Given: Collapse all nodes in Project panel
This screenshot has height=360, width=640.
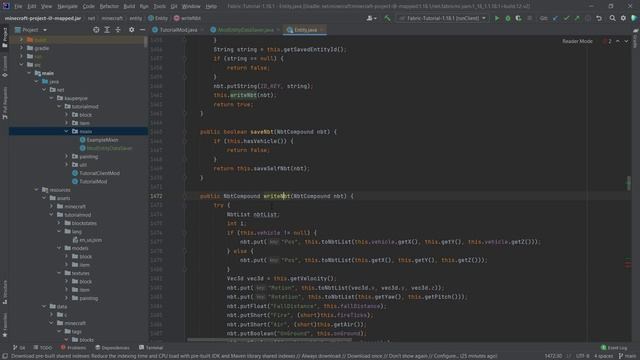Looking at the screenshot, I should click(118, 30).
